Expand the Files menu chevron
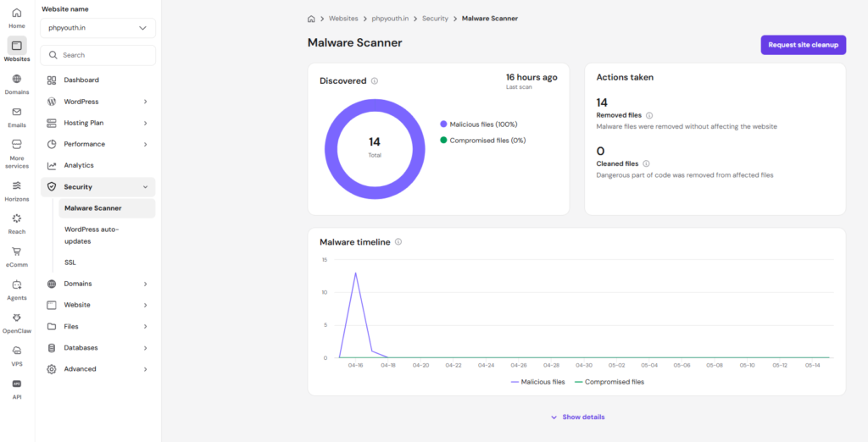868x442 pixels. pos(146,326)
